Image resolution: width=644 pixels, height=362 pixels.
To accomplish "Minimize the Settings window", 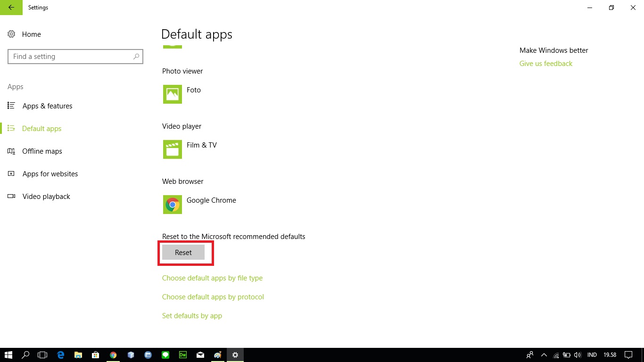I will pyautogui.click(x=590, y=8).
